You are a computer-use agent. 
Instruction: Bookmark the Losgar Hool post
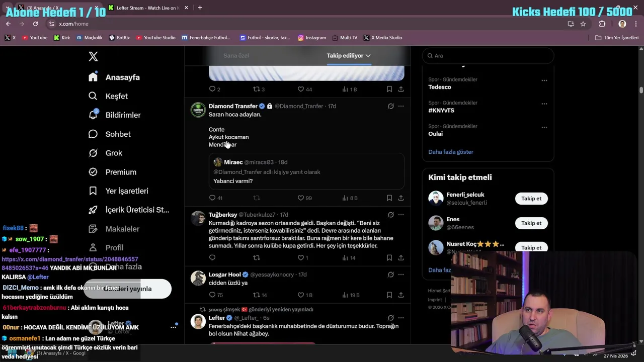389,295
